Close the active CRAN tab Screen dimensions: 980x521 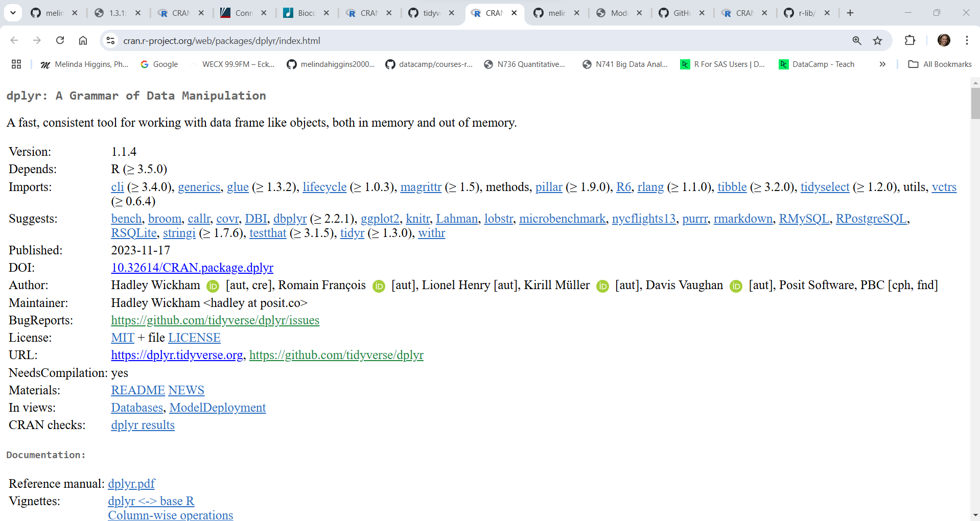coord(514,13)
